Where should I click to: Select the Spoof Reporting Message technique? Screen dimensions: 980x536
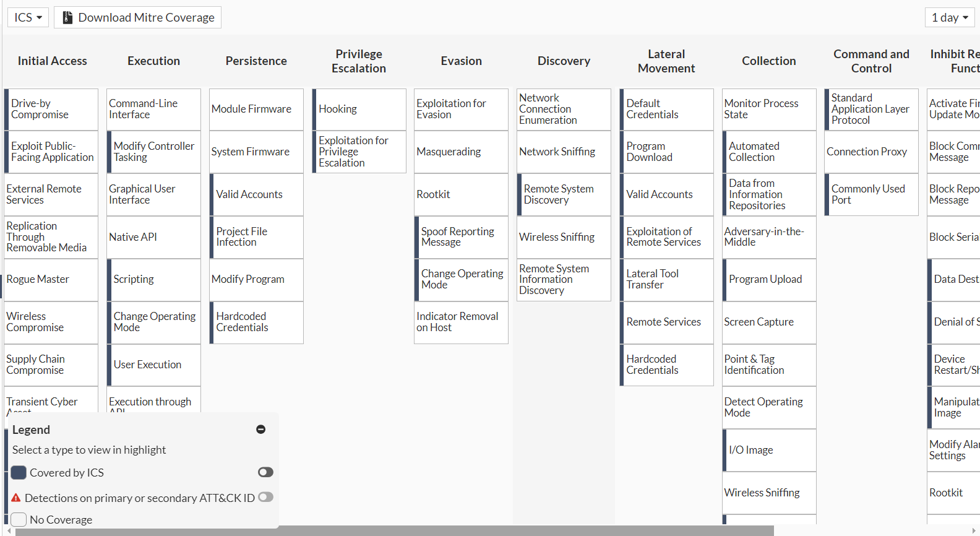click(x=462, y=236)
